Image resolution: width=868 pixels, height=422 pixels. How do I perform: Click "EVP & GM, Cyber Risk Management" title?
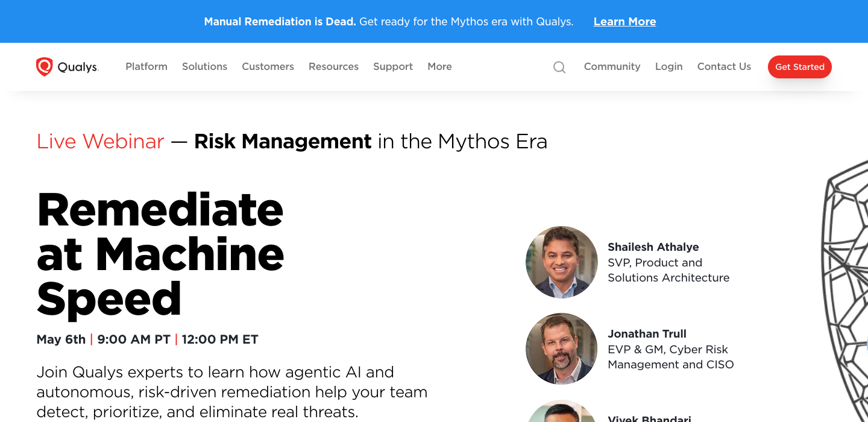pyautogui.click(x=671, y=357)
